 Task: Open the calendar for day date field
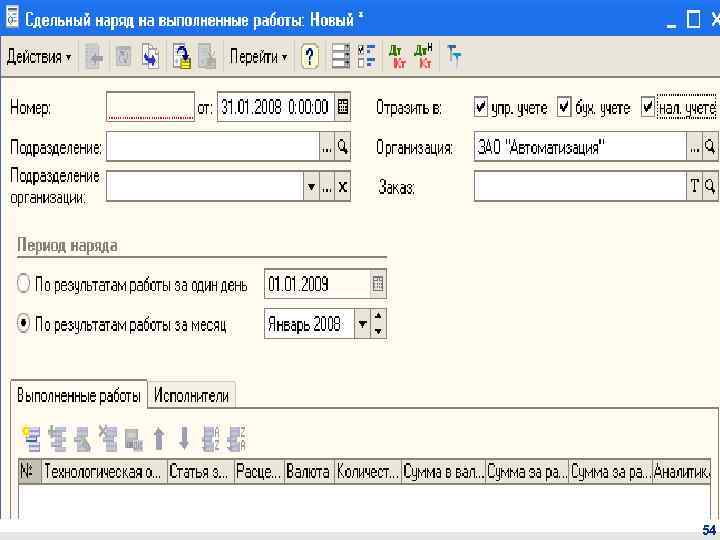[x=378, y=284]
